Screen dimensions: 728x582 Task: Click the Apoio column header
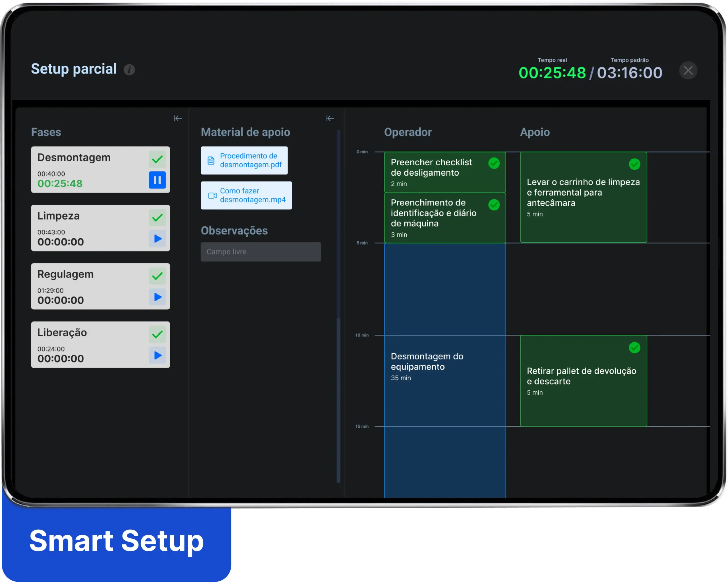coord(535,132)
